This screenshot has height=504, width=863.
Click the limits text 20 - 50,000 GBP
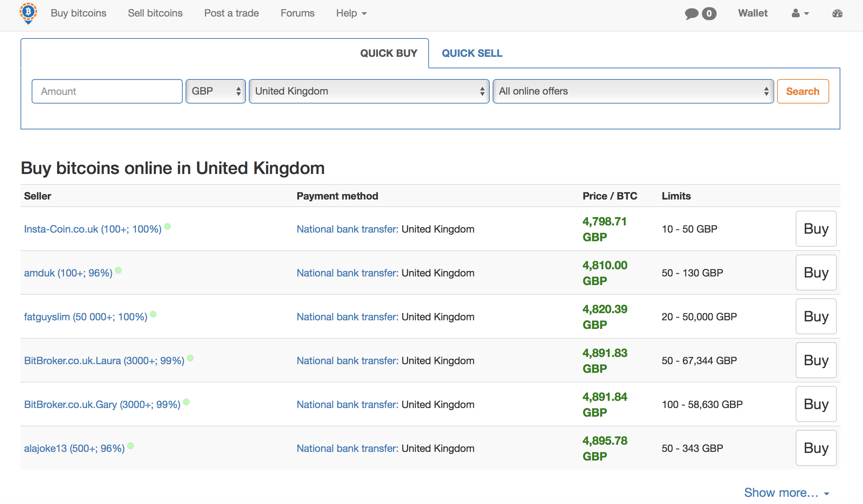699,317
